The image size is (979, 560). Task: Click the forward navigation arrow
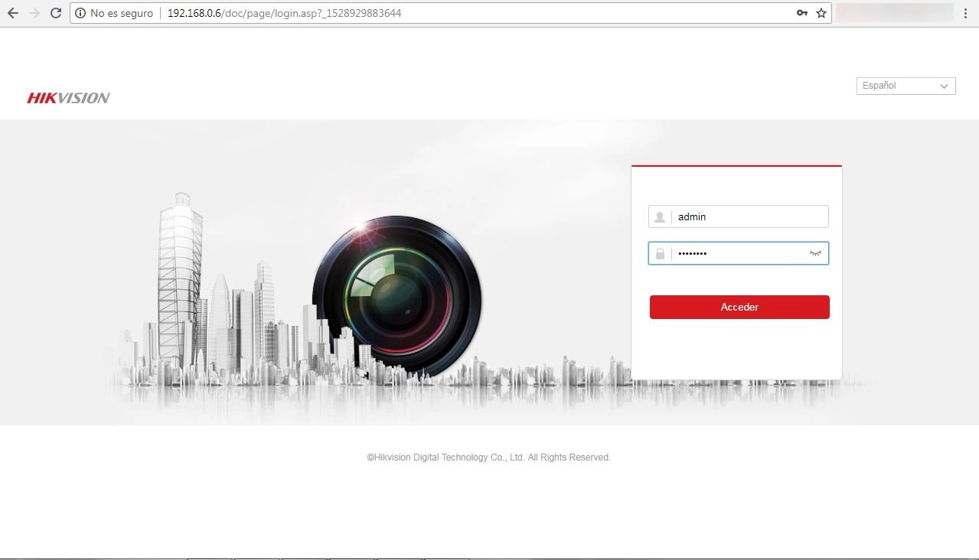(x=33, y=12)
